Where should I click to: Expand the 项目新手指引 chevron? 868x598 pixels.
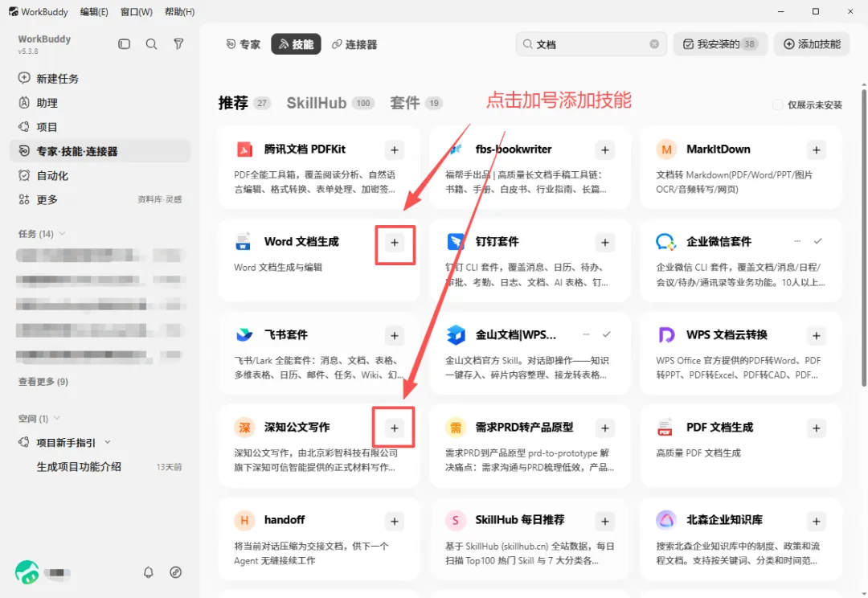(x=108, y=442)
